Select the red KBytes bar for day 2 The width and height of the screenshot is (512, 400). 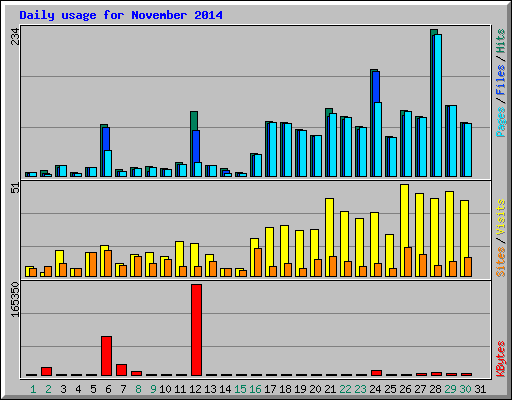coord(46,371)
